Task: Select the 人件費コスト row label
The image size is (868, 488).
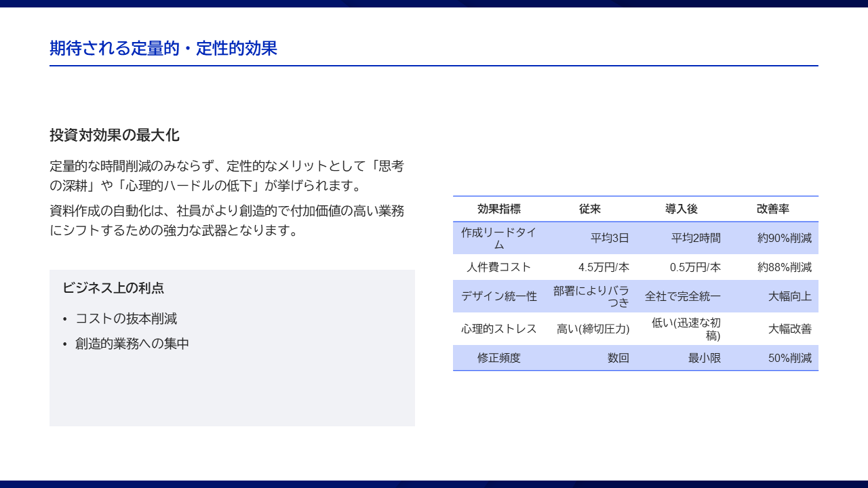Action: pyautogui.click(x=499, y=267)
